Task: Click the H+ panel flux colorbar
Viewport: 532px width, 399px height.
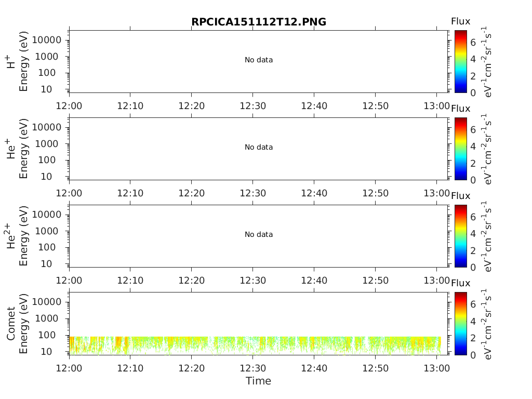Action: (460, 61)
